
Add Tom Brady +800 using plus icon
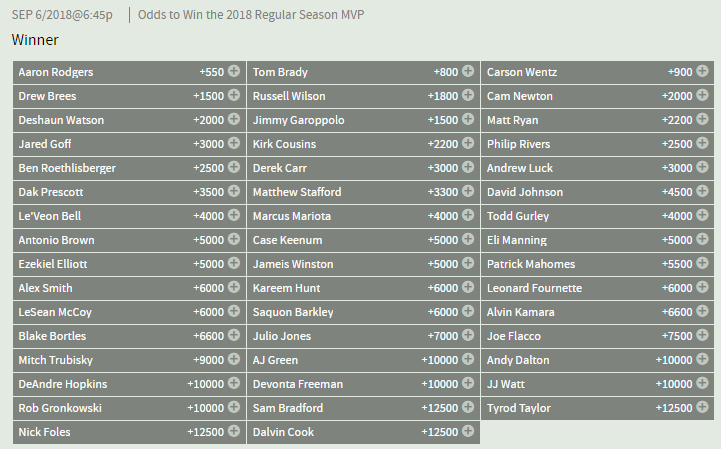[x=468, y=72]
